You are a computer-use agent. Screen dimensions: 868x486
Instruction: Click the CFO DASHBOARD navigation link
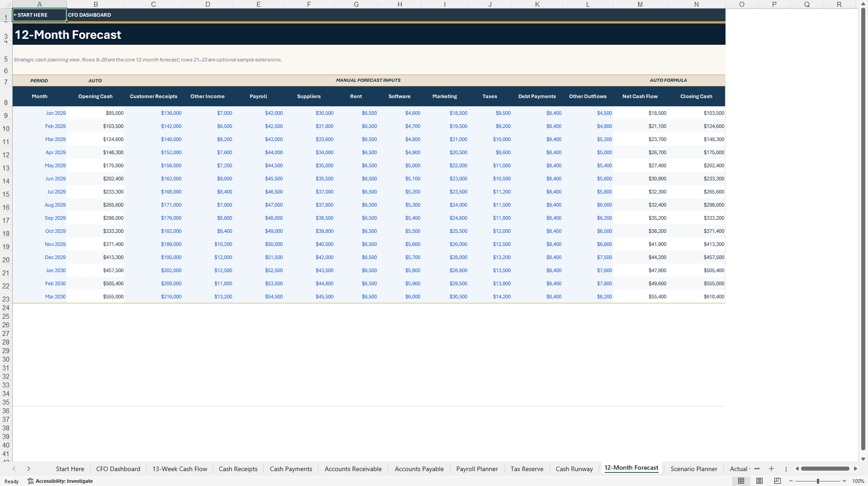pyautogui.click(x=89, y=15)
